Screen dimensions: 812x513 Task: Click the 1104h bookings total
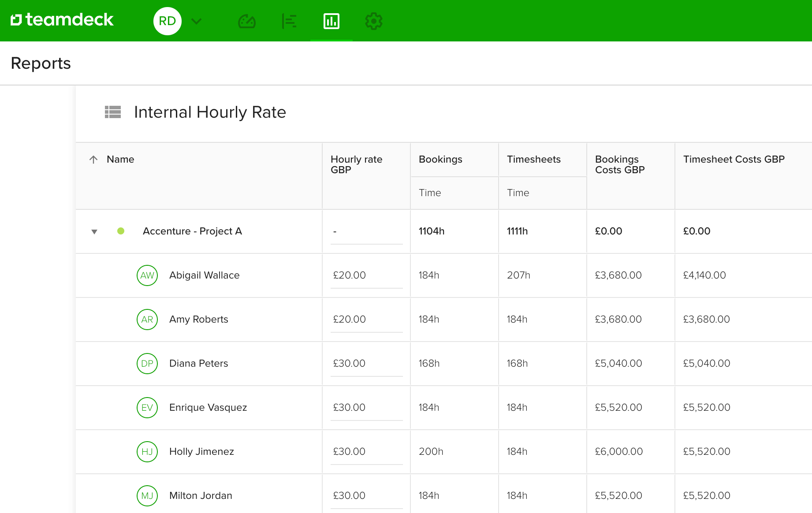coord(432,231)
